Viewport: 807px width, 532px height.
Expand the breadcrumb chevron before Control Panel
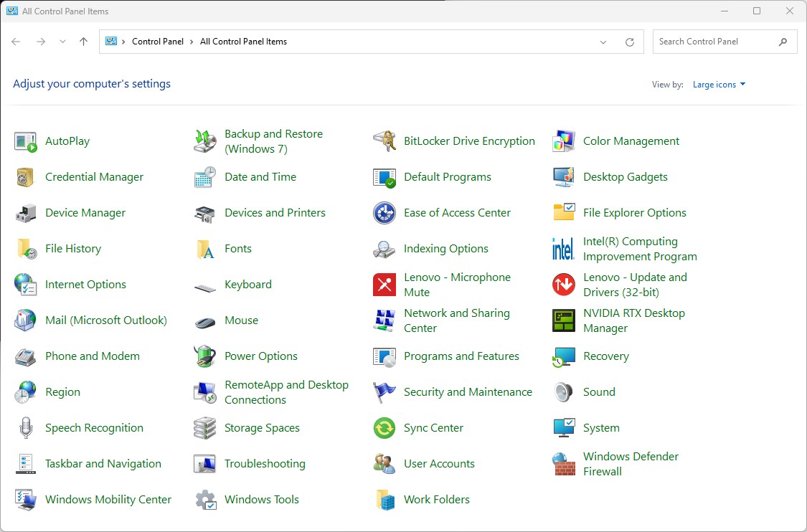click(123, 42)
